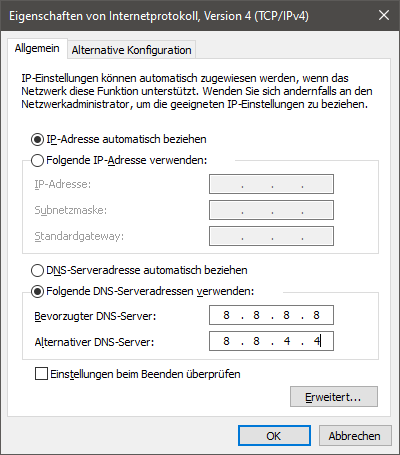Click the disabled Standardgateway field

coord(271,236)
